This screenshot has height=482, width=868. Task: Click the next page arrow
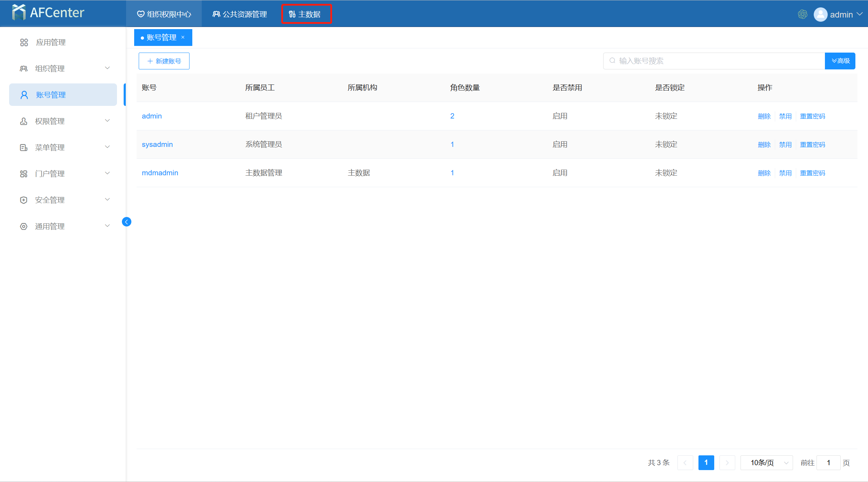coord(727,463)
